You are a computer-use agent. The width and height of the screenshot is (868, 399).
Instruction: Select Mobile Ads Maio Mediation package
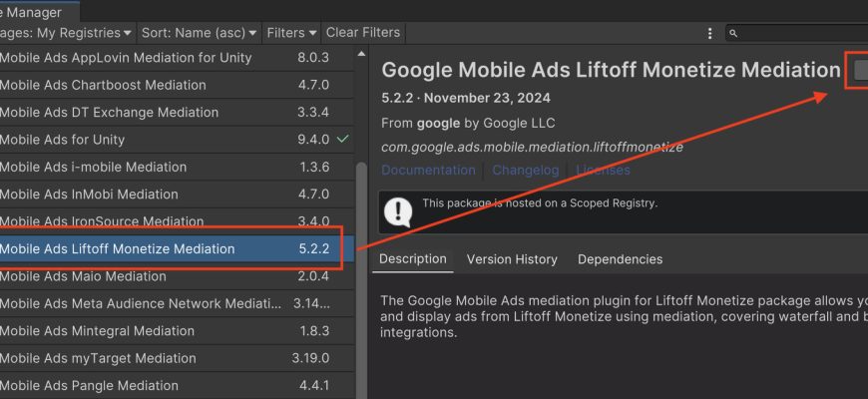(x=177, y=276)
